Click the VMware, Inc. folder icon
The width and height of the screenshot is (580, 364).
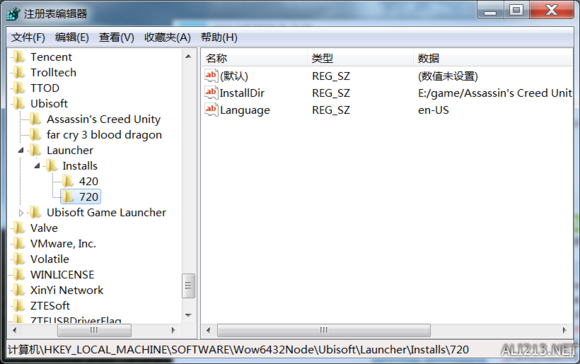19,243
